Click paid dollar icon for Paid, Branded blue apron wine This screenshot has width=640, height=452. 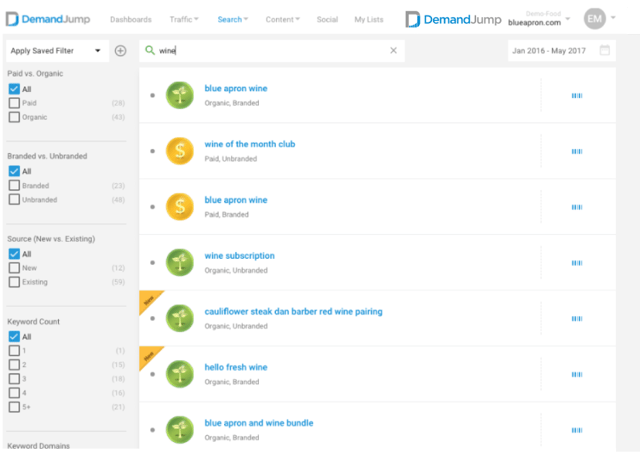point(180,207)
